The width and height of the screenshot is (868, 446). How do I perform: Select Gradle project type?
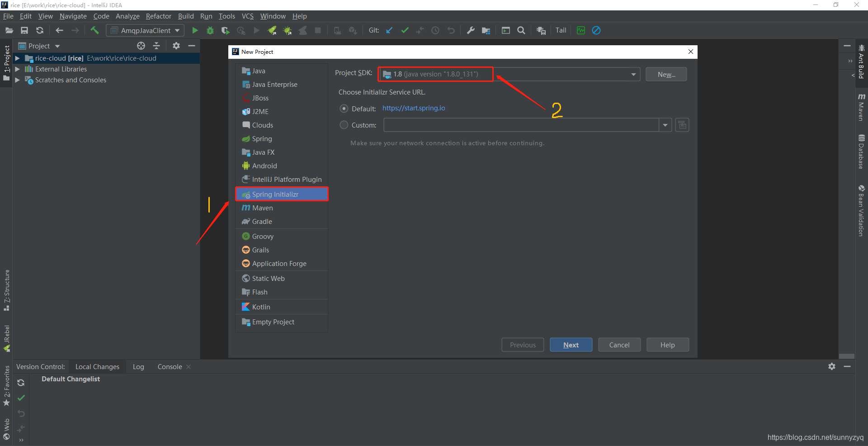[x=282, y=222]
